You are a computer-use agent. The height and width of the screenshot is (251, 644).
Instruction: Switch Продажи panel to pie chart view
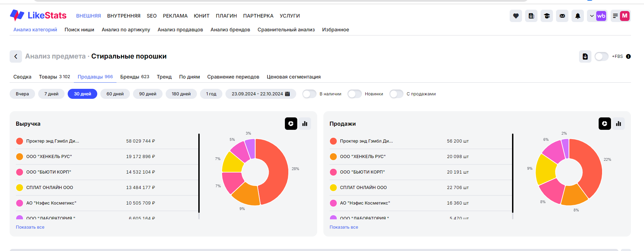605,124
